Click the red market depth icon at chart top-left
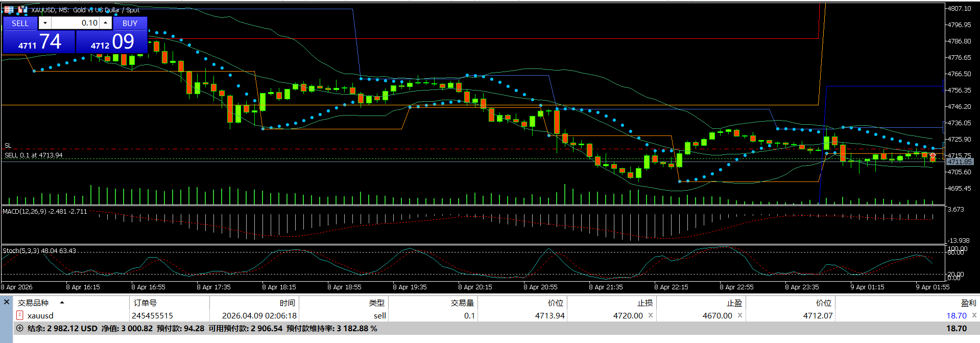This screenshot has width=980, height=343. tap(9, 10)
